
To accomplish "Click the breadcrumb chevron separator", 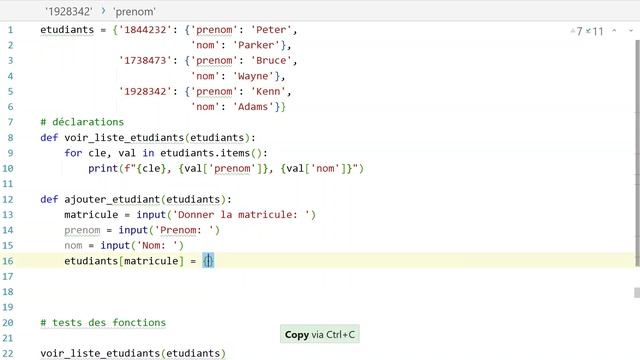I will click(103, 11).
